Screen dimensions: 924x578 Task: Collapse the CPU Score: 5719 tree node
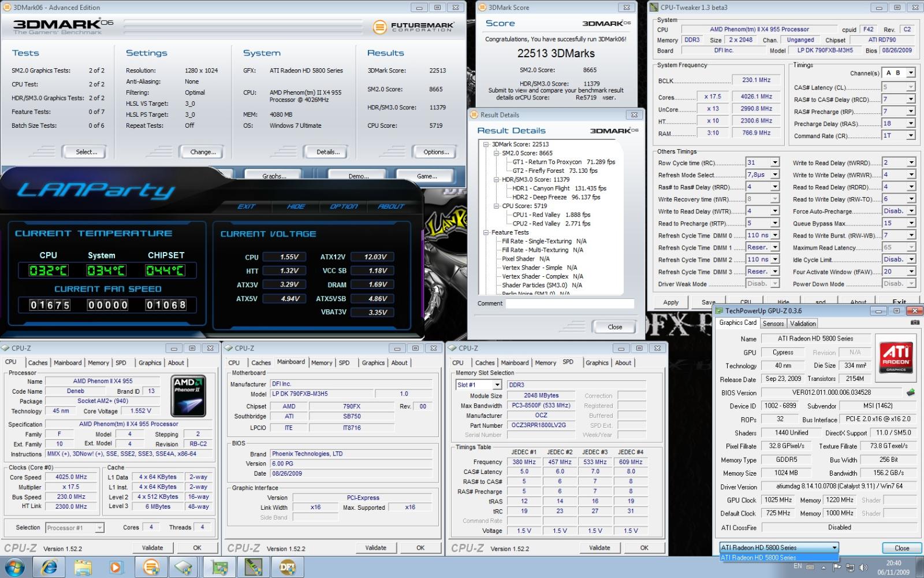click(x=496, y=206)
